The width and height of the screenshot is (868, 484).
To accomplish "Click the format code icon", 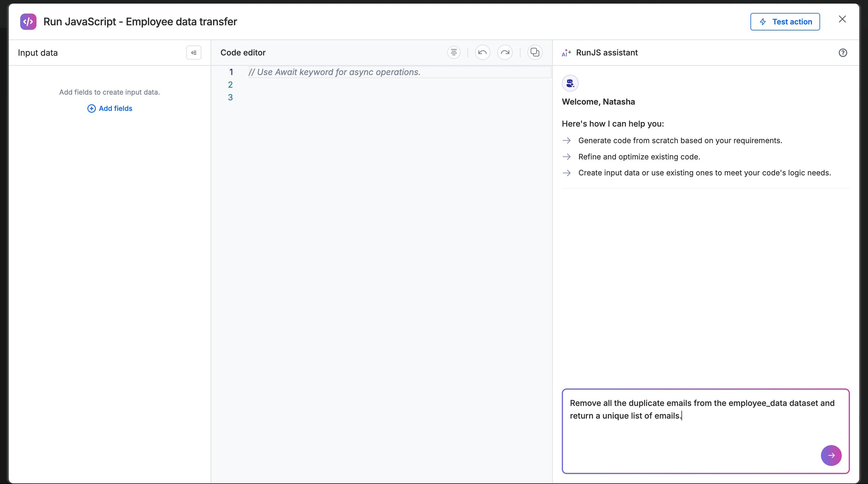I will click(454, 52).
